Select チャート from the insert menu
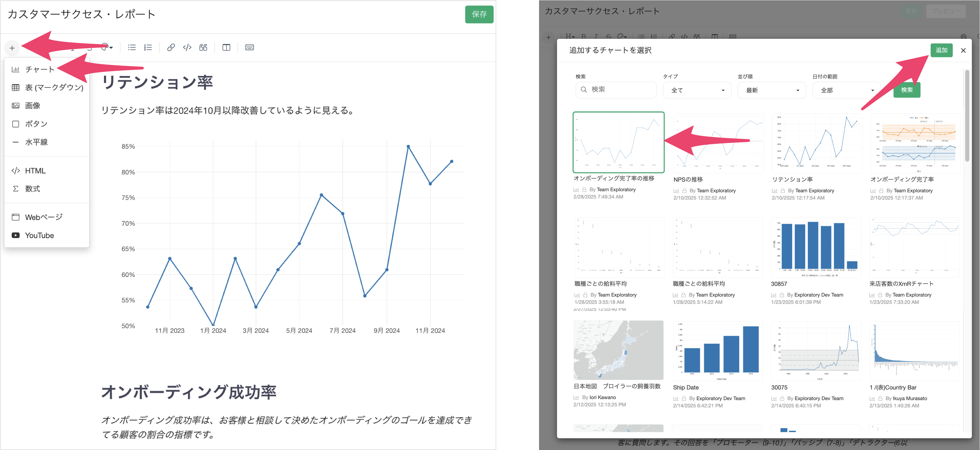 tap(39, 69)
